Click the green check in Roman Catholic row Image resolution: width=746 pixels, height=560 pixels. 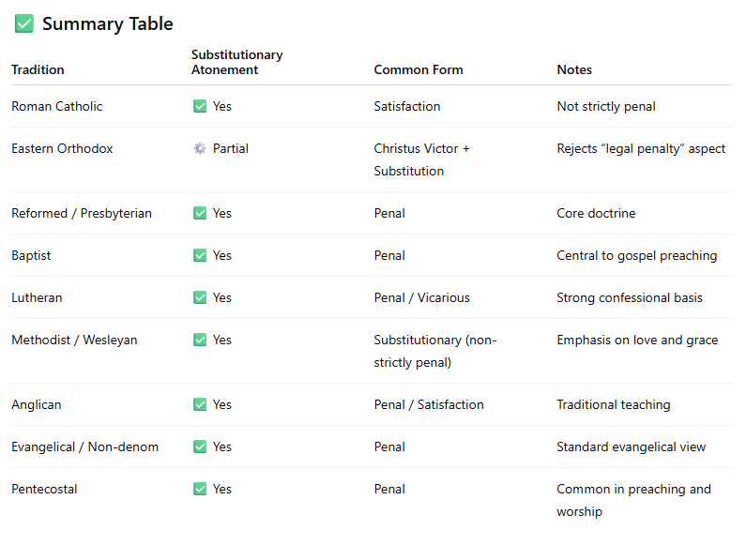click(x=200, y=106)
